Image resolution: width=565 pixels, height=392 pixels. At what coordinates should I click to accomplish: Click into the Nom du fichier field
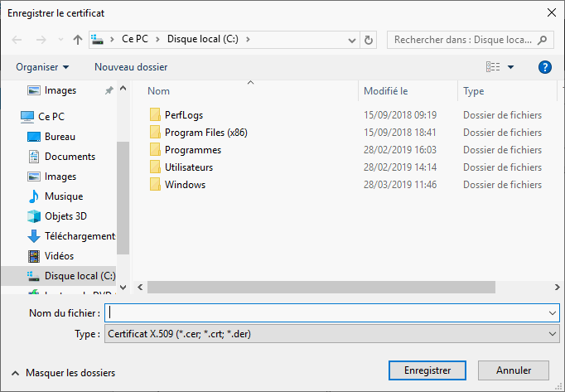(326, 312)
